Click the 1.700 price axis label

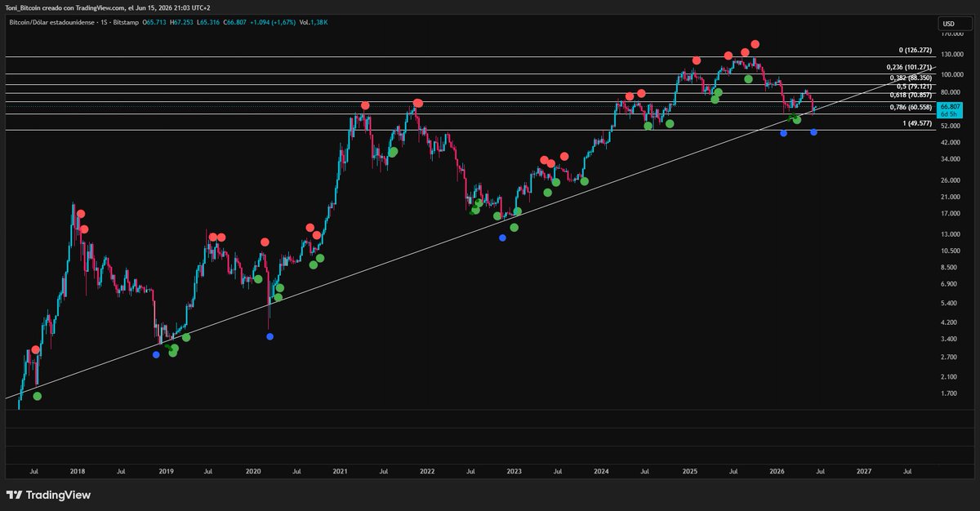point(947,393)
